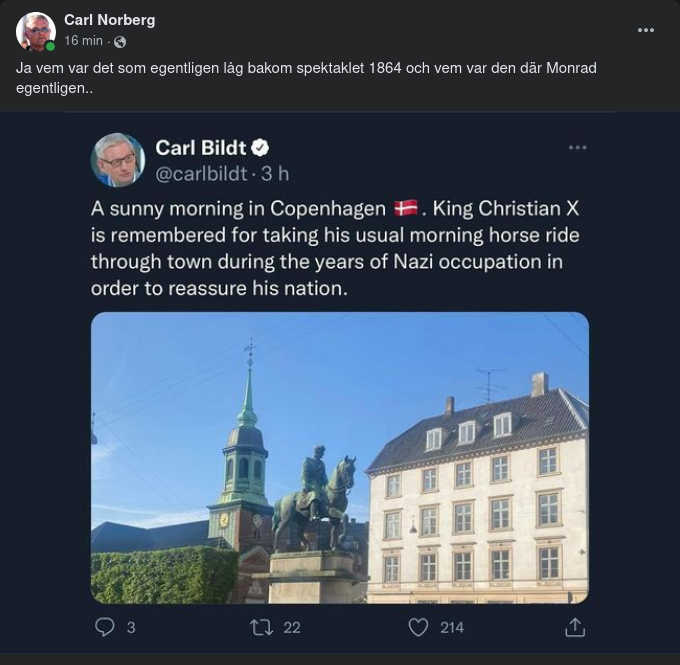Open the tweet's three-dot more menu
This screenshot has height=665, width=680.
click(x=577, y=148)
